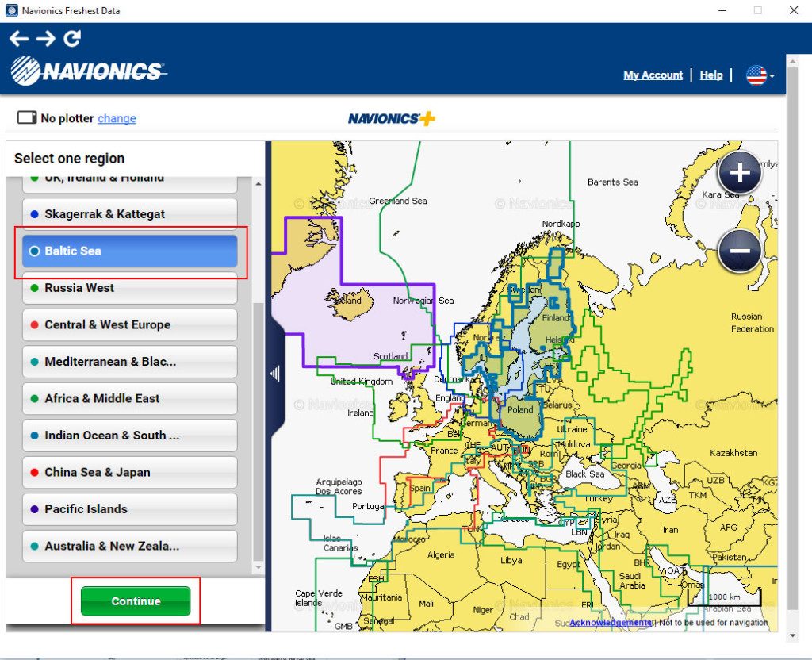Select the Africa & Middle East region
Viewport: 812px width, 660px height.
pyautogui.click(x=130, y=398)
